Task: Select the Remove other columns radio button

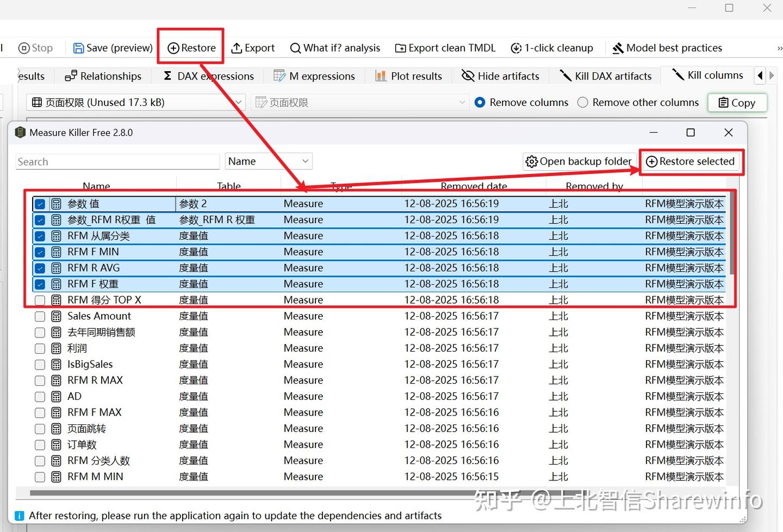Action: (582, 102)
